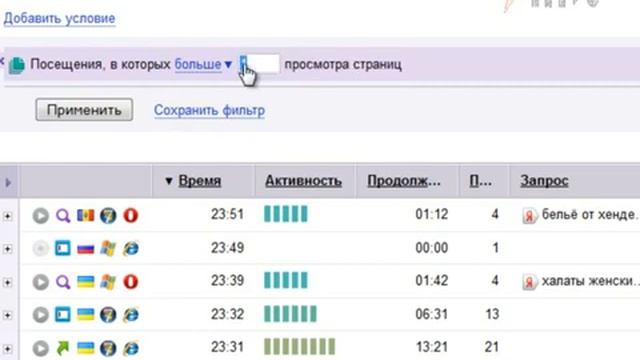640x360 pixels.
Task: Click the green pages icon in the filter condition
Action: [x=17, y=65]
